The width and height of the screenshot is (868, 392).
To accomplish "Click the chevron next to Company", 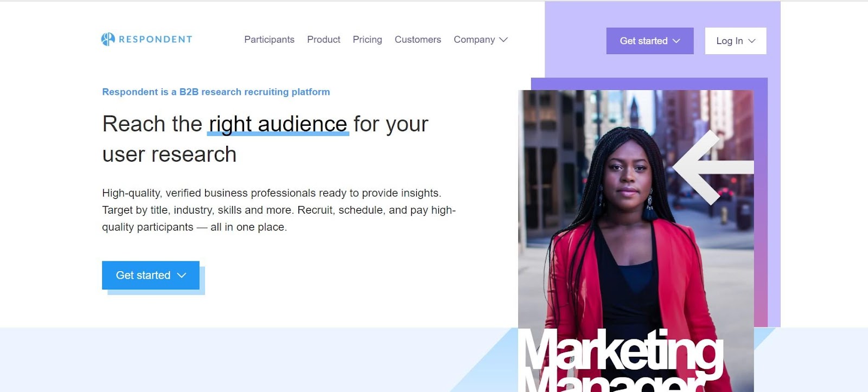I will [503, 40].
